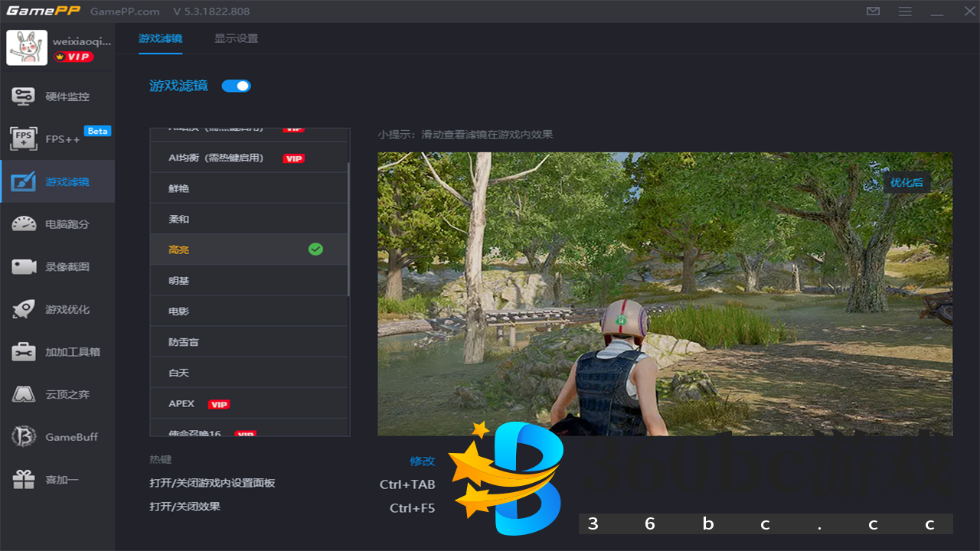
Task: Click the 游戏优化 rocket icon
Action: [24, 309]
